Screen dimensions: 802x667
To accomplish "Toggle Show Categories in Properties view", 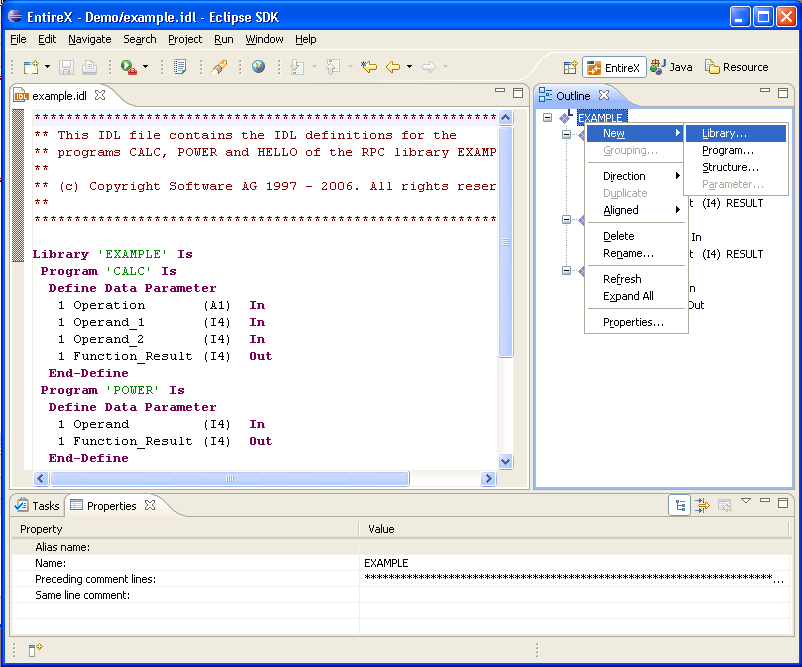I will coord(680,505).
